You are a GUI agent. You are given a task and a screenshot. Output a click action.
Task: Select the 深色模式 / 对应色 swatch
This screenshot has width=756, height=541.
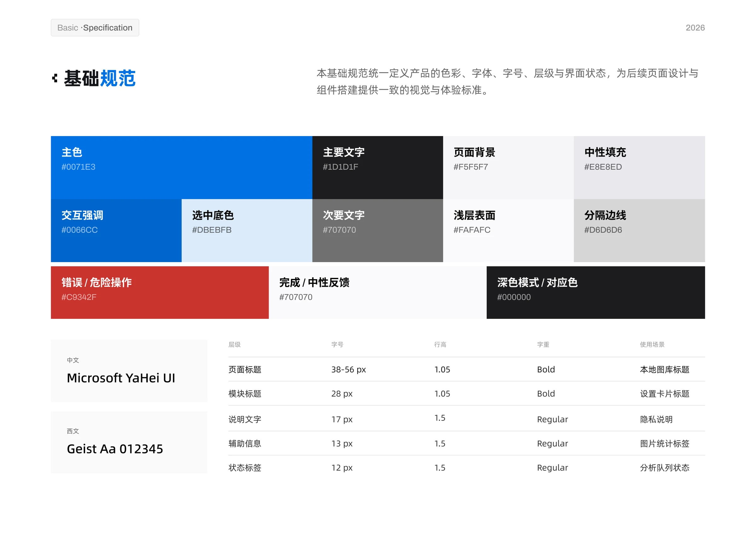595,292
